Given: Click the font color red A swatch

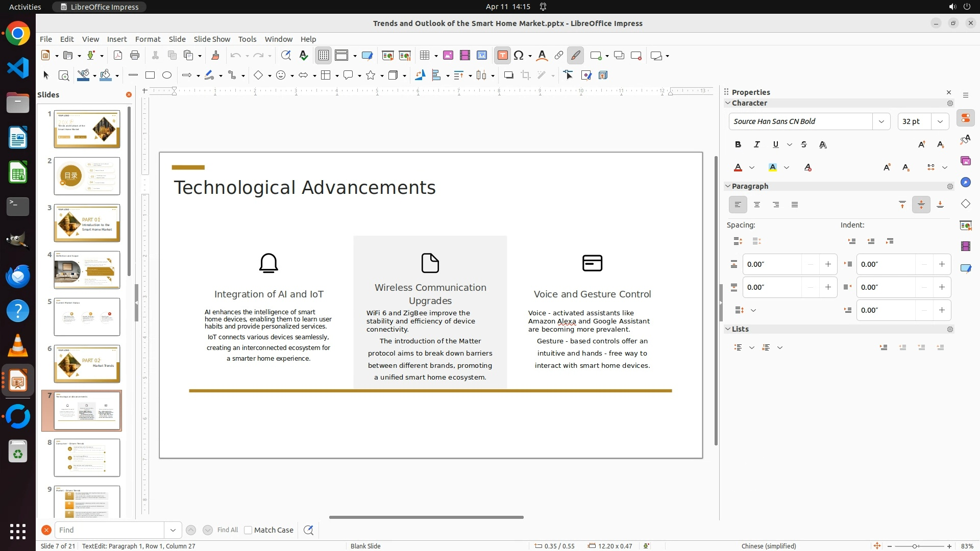Looking at the screenshot, I should (738, 168).
